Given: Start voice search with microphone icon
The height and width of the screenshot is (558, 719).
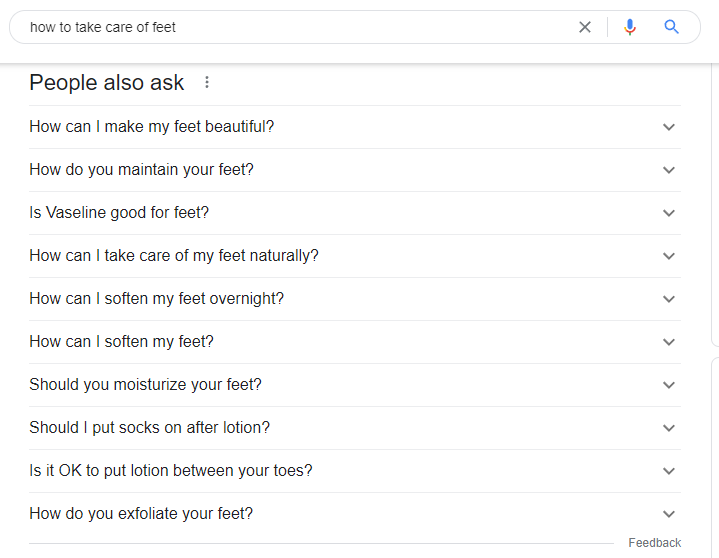Looking at the screenshot, I should tap(629, 27).
